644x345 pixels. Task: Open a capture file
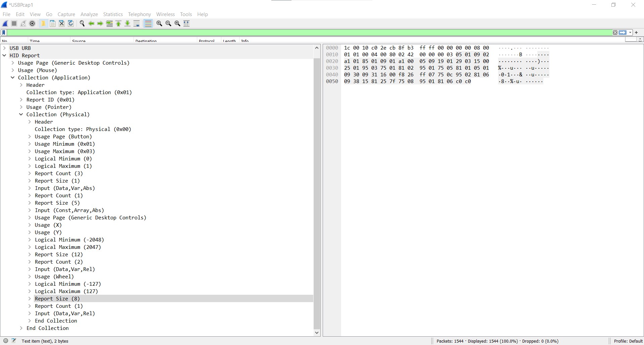point(43,23)
